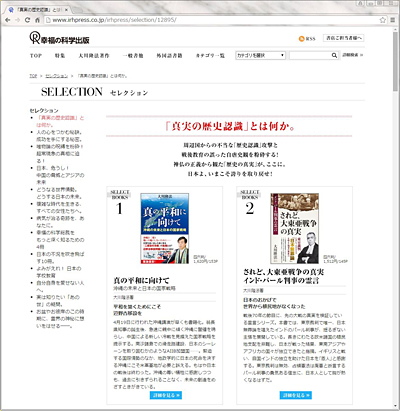Click title されど、大東亜戦争の真実 インド・パール判事の霊言
The height and width of the screenshot is (411, 400).
pos(283,276)
